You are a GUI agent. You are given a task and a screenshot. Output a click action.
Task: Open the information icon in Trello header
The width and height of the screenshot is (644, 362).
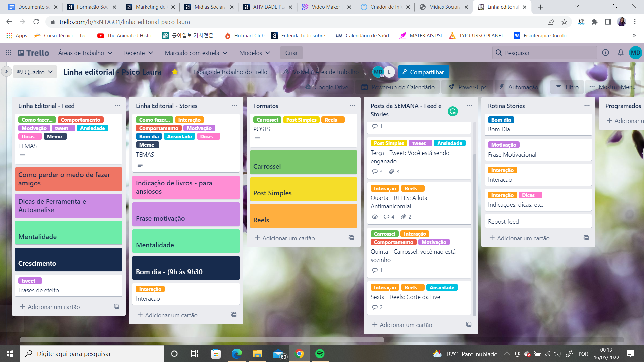[605, 53]
